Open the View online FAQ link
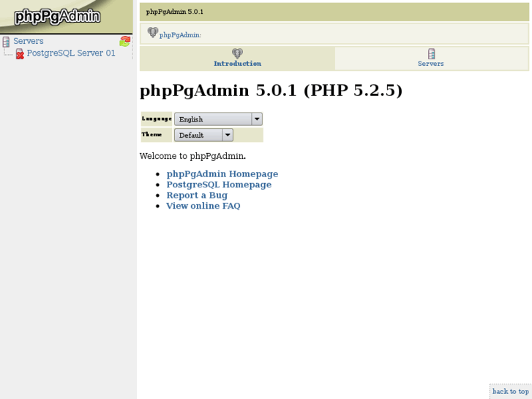532x399 pixels. tap(203, 206)
